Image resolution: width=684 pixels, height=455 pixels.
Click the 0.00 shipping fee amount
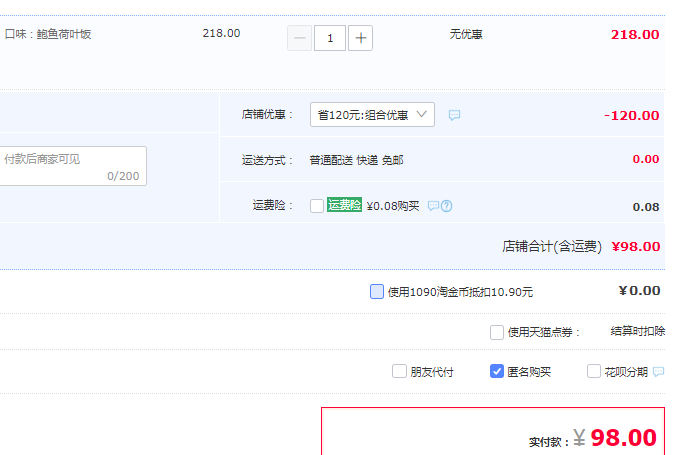coord(646,159)
